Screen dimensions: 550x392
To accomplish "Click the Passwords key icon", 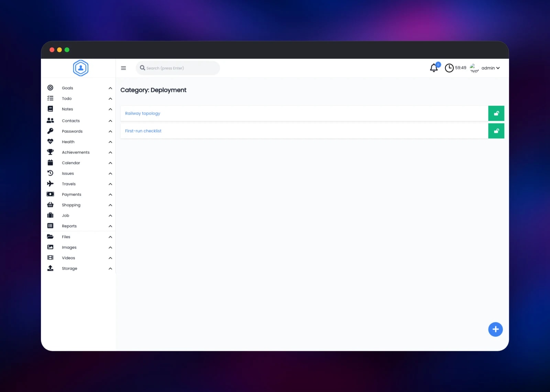I will tap(50, 131).
